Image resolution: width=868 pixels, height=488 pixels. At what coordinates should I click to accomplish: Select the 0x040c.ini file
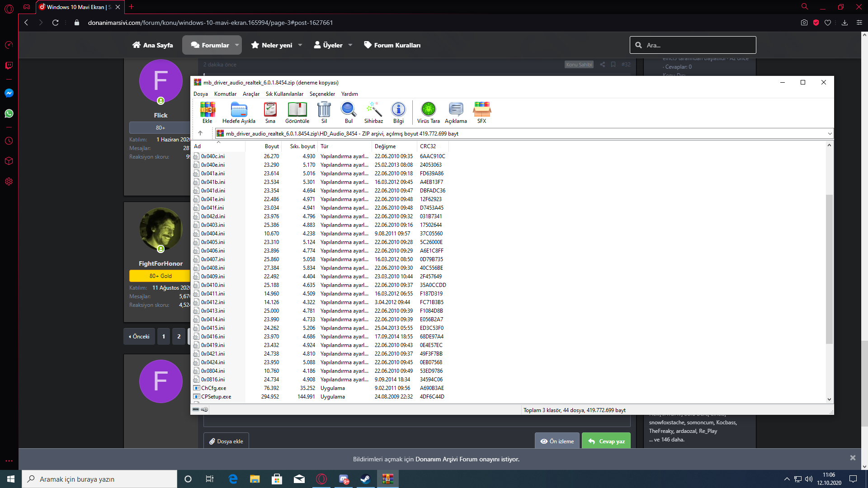(x=212, y=156)
